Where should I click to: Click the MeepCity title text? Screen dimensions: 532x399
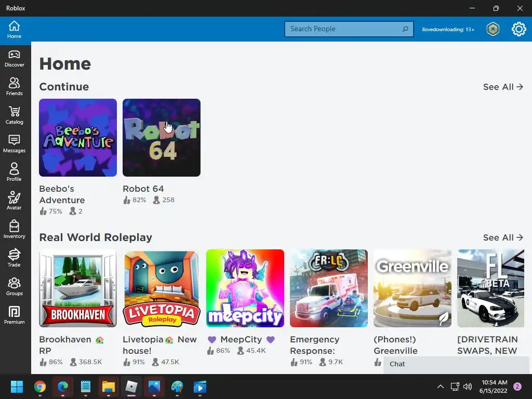coord(241,339)
